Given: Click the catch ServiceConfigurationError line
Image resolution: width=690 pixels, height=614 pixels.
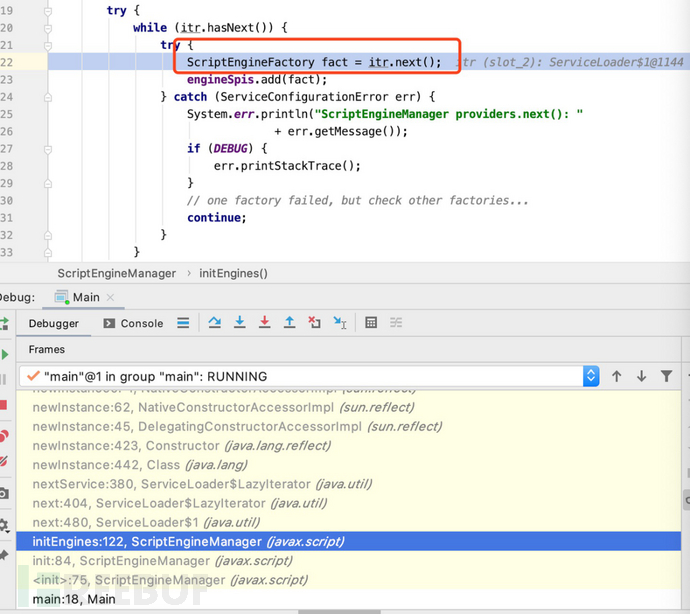Looking at the screenshot, I should pyautogui.click(x=298, y=97).
